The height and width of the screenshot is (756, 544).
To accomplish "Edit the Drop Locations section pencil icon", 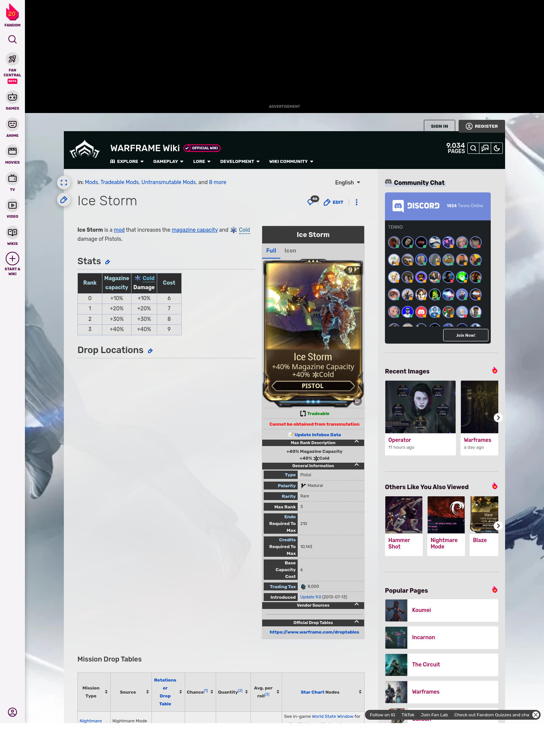I will [150, 351].
